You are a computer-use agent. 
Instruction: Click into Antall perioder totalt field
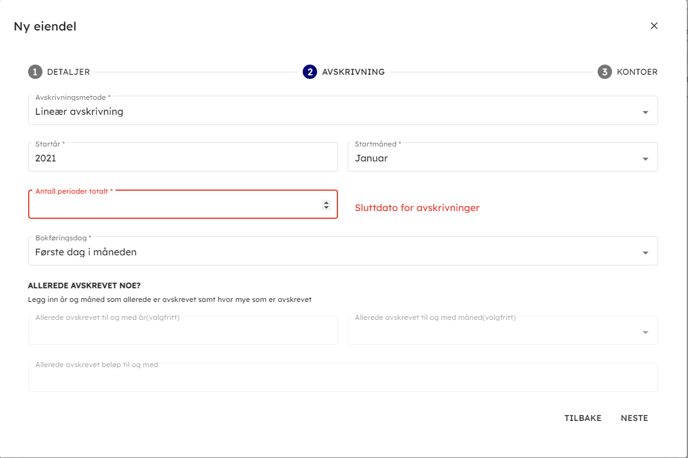tap(170, 206)
